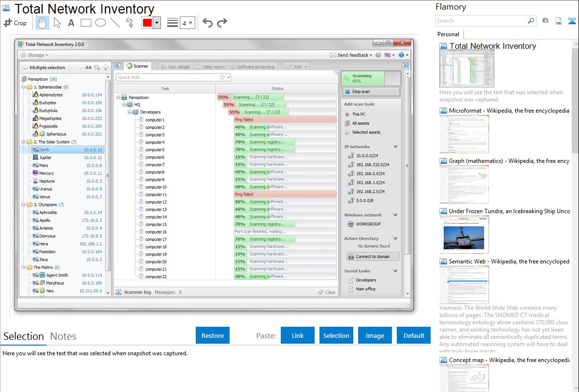579x392 pixels.
Task: Open the Concept map snapshot title
Action: pos(509,360)
